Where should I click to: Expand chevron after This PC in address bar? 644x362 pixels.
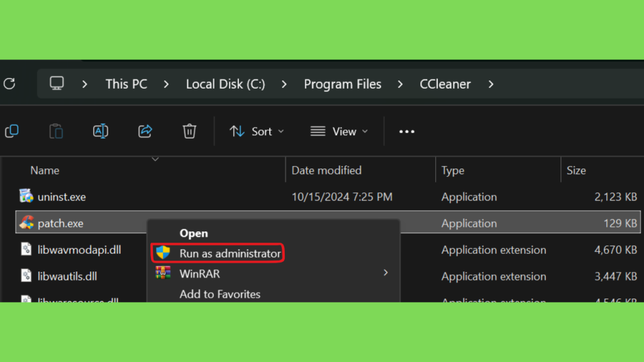(166, 84)
